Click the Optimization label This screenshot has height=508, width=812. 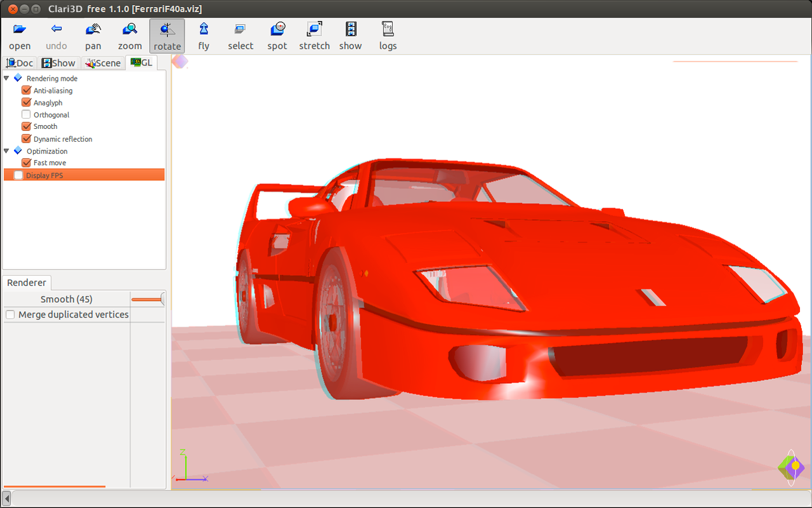(47, 151)
